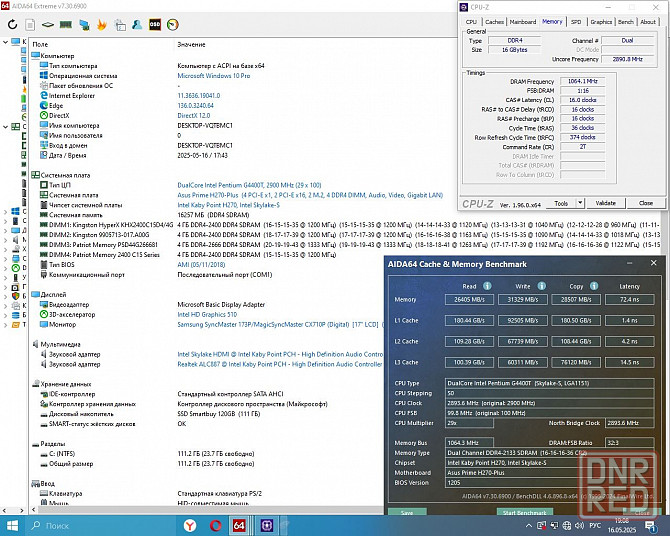
Task: Click the taskbar clock showing 16.05.2025
Action: coord(622,526)
